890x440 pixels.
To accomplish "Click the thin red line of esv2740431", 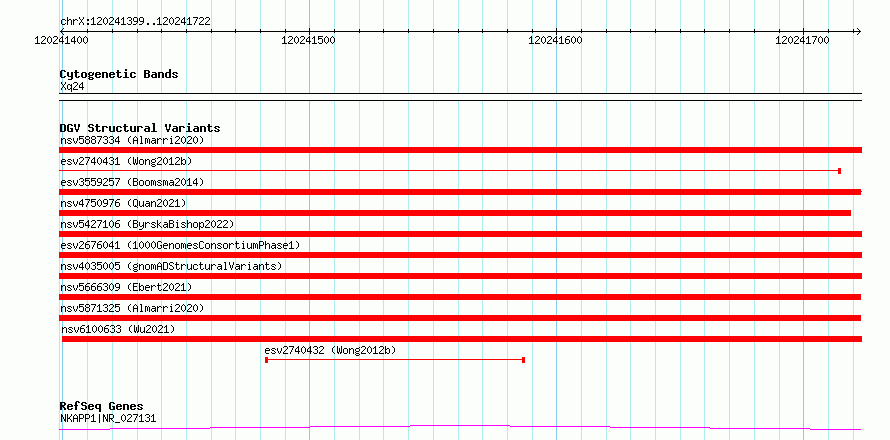I will coord(450,170).
